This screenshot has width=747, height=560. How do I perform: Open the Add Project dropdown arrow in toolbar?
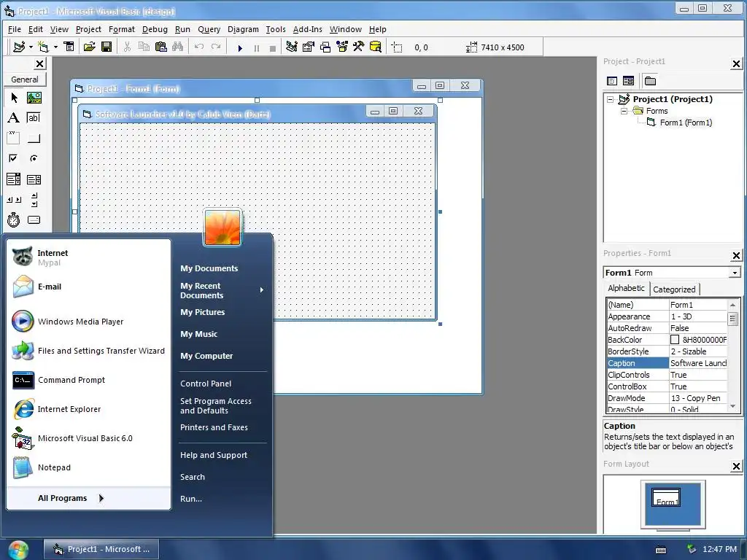point(31,47)
